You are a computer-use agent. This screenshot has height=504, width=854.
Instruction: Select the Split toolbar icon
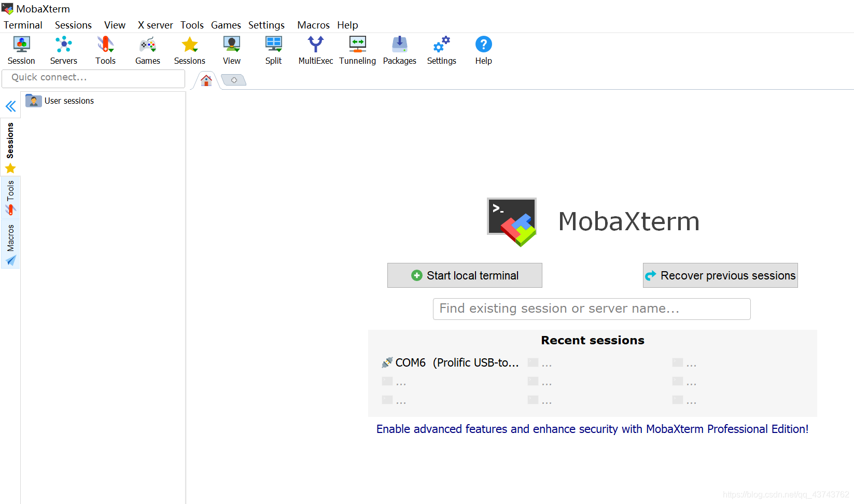273,50
